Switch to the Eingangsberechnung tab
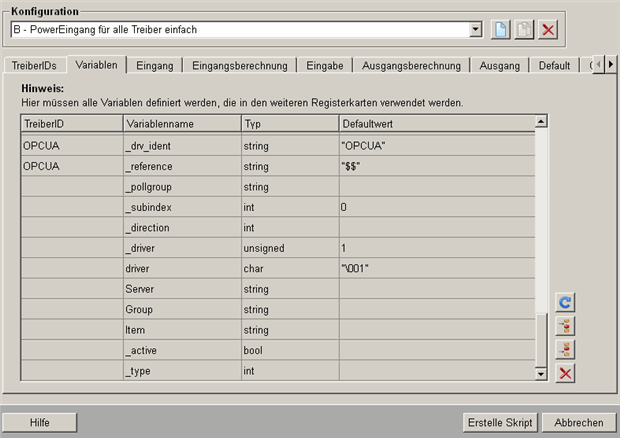 (x=240, y=66)
